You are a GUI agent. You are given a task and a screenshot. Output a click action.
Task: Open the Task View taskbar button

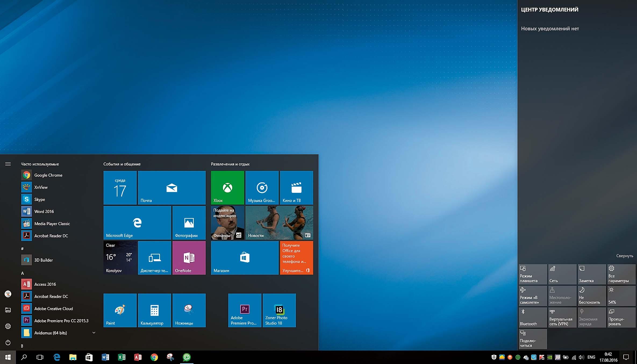click(40, 357)
